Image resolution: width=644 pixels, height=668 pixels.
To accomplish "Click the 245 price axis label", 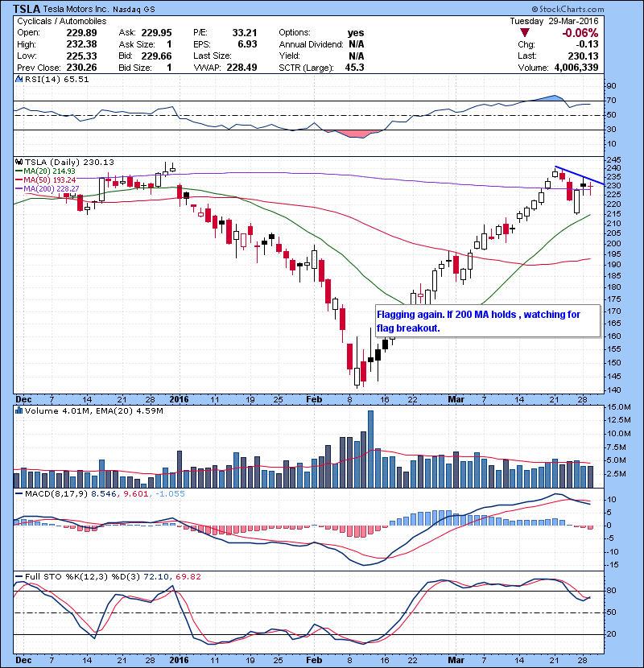I will [614, 160].
